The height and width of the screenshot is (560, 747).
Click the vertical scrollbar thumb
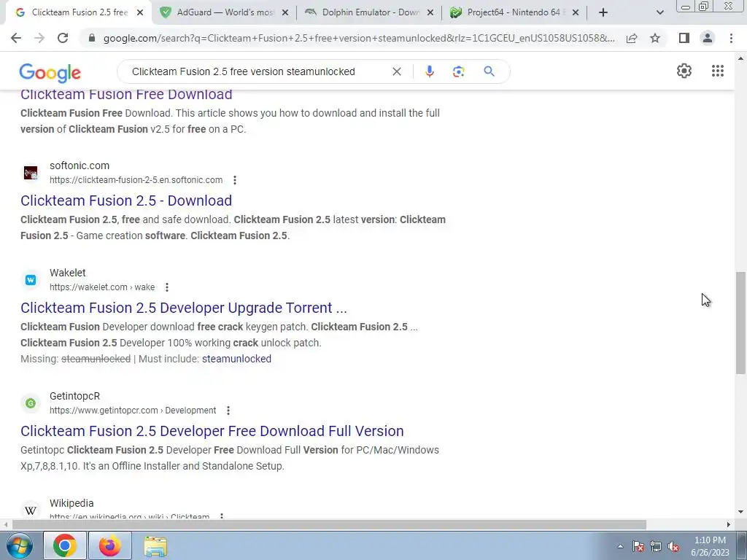click(740, 323)
